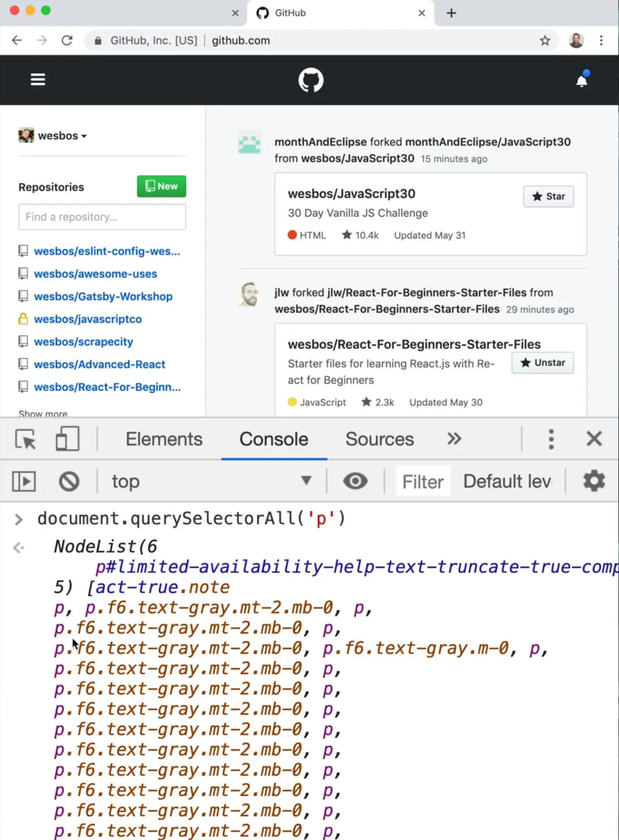Bookmark this page with the star icon
This screenshot has height=840, width=619.
coord(545,41)
